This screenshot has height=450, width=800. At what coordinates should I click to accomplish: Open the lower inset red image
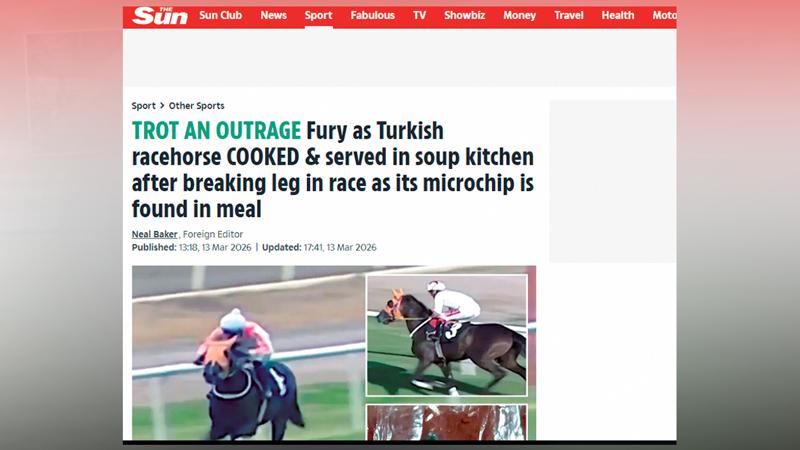[x=447, y=422]
